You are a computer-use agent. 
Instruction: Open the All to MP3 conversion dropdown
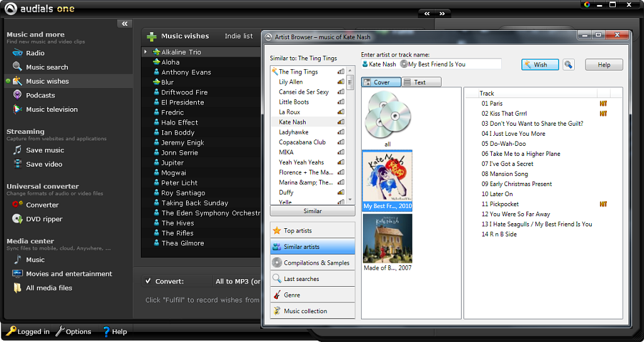[x=238, y=281]
